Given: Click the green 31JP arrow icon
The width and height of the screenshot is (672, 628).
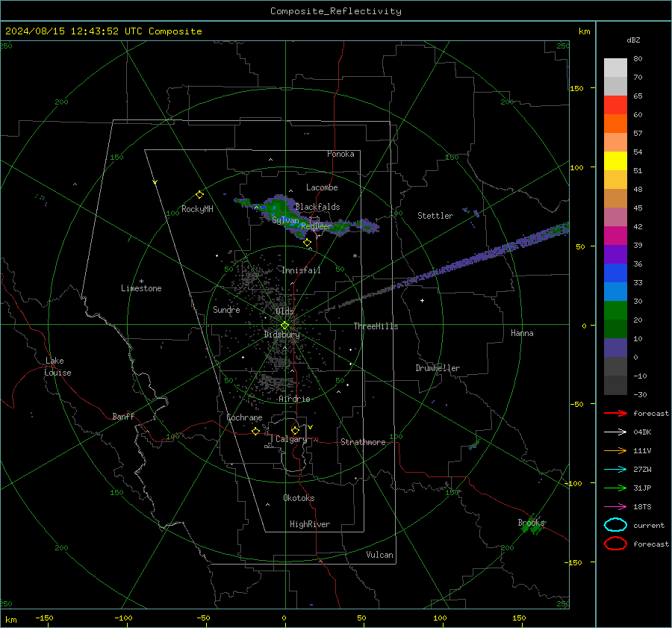Looking at the screenshot, I should pos(615,488).
